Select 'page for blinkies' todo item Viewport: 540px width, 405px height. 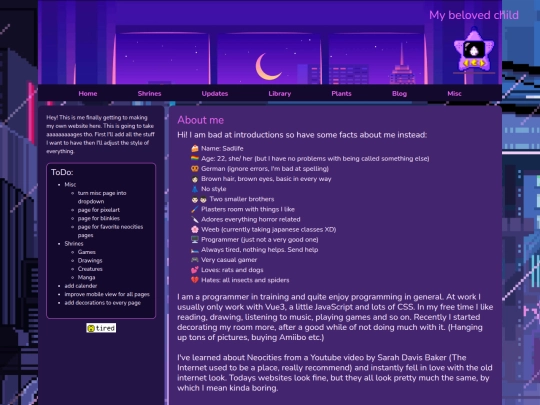tap(98, 218)
